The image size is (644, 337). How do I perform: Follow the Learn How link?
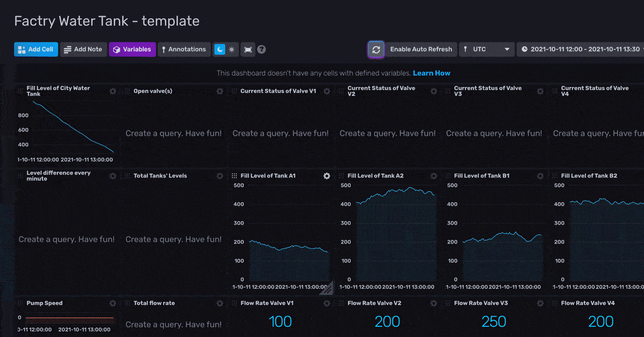pyautogui.click(x=431, y=73)
